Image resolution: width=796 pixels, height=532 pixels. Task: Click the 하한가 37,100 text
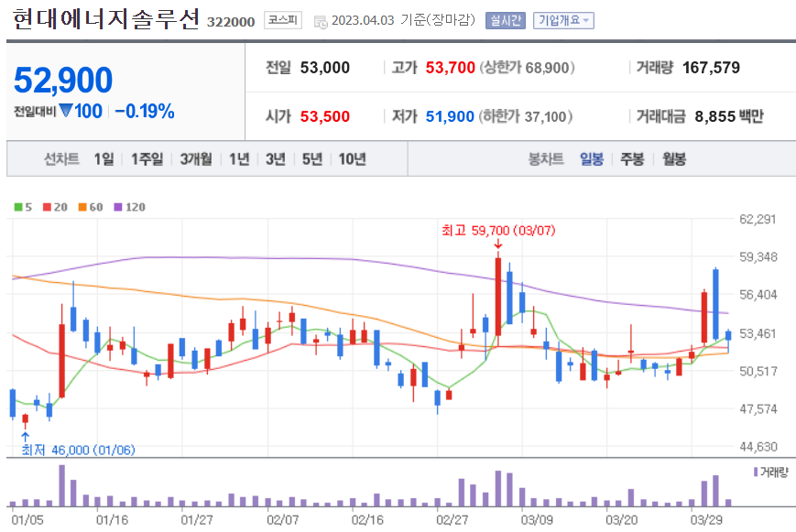526,117
